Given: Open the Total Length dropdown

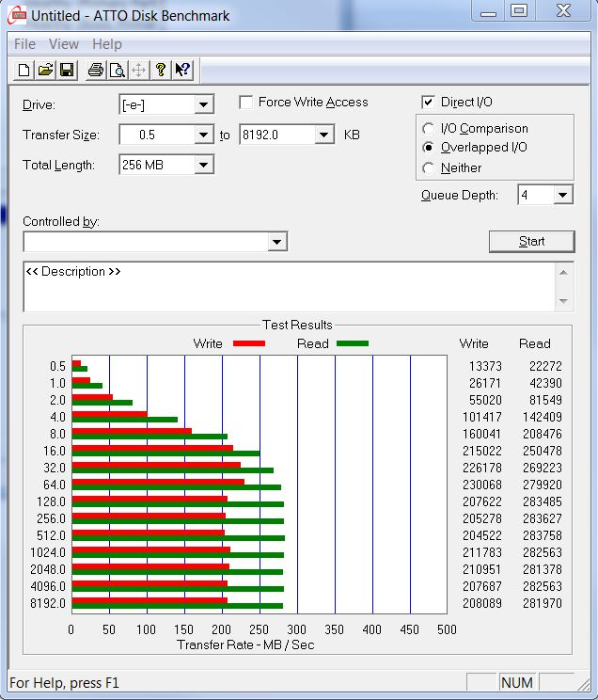Looking at the screenshot, I should [203, 166].
